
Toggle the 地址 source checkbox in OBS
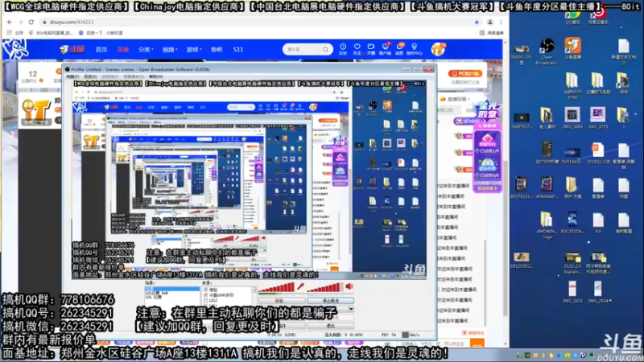pyautogui.click(x=206, y=290)
